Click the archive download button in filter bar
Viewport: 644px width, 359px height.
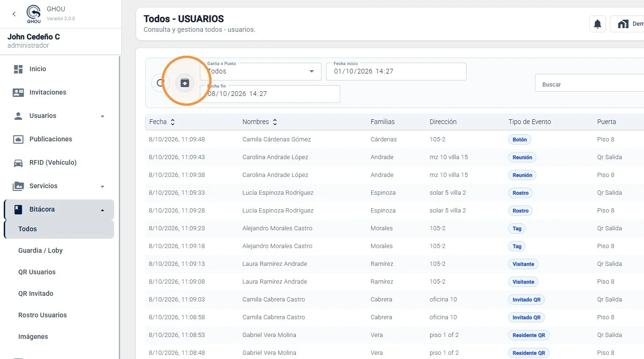(x=185, y=83)
